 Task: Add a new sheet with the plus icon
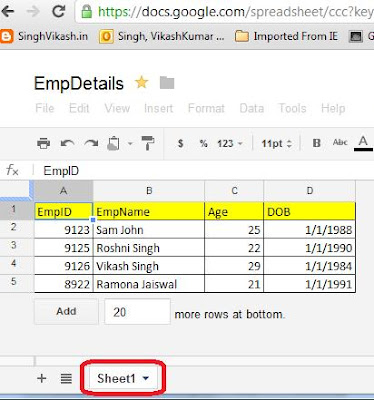[42, 378]
